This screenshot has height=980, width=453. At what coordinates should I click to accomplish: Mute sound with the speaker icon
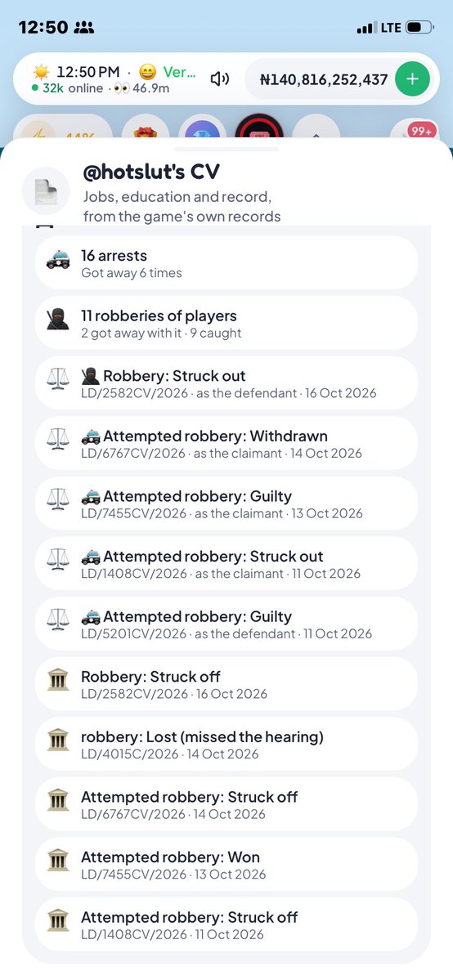point(219,78)
